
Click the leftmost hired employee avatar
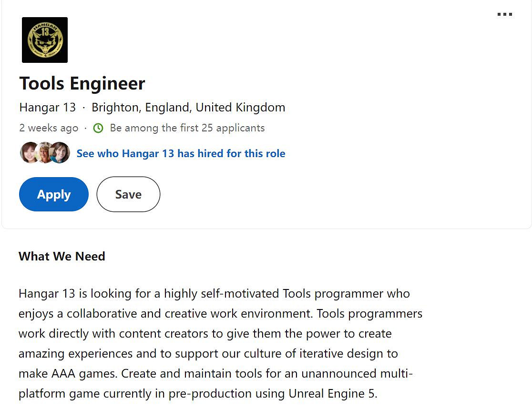click(28, 153)
